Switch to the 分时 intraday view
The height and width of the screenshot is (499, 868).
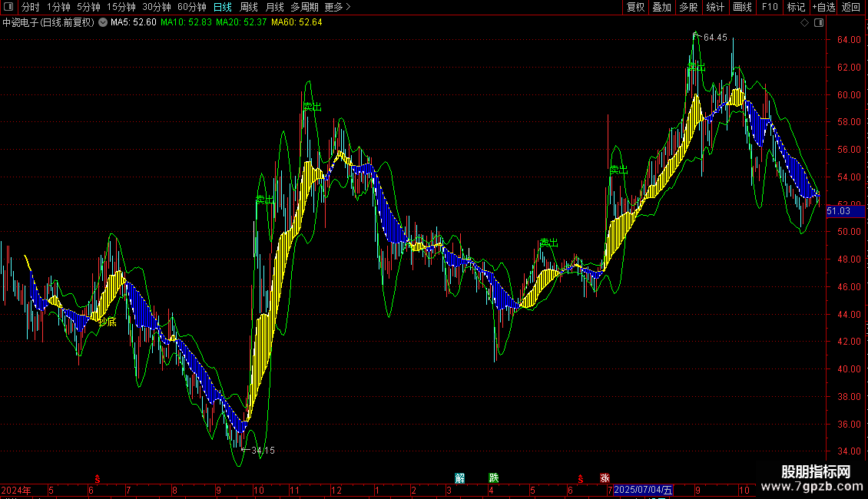coord(31,7)
